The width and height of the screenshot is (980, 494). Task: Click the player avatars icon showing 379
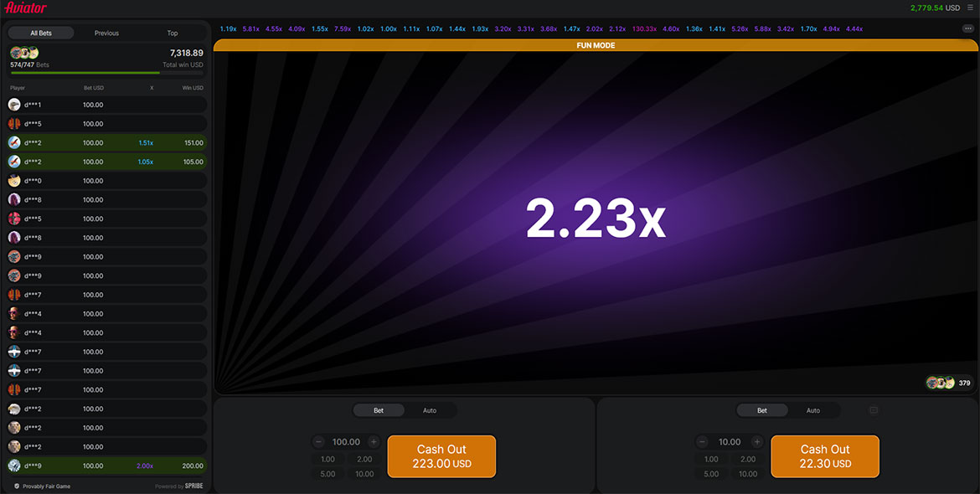pos(941,383)
